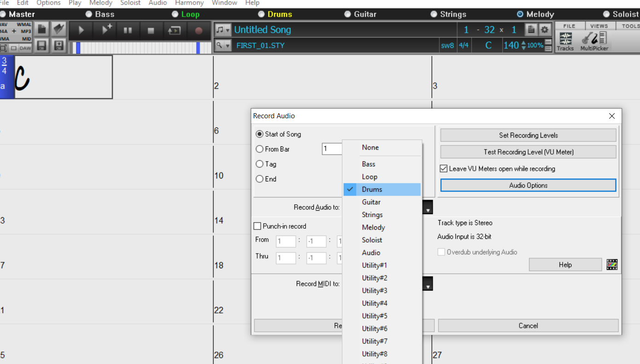
Task: Choose Bass from the track list
Action: click(x=382, y=164)
